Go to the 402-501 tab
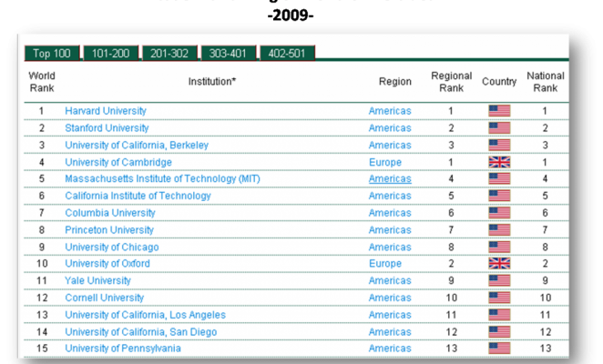603x364 pixels. 287,54
